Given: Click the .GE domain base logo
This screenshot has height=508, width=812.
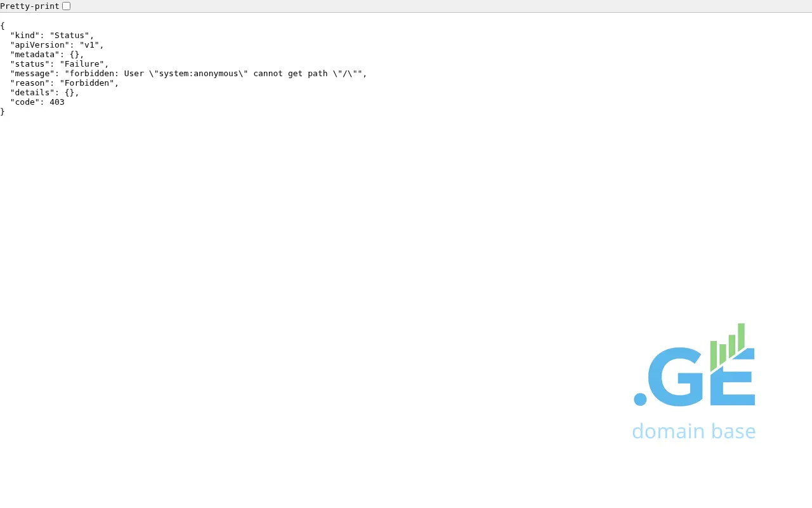Looking at the screenshot, I should point(694,381).
